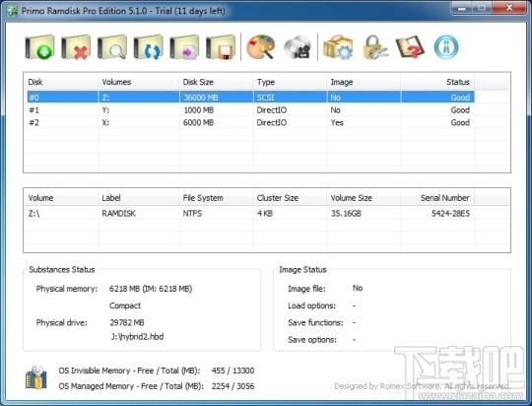Click the memory management icon near OS Invisible Memory
This screenshot has height=406, width=532.
(36, 377)
